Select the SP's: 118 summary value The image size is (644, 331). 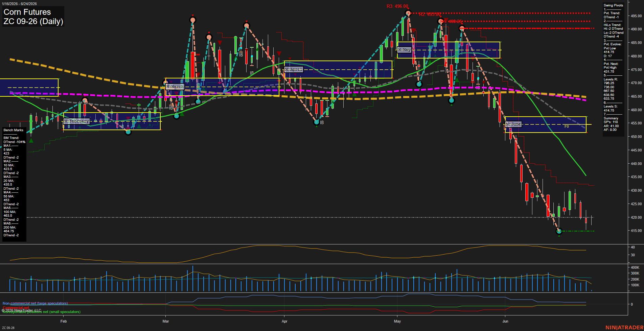pos(611,122)
